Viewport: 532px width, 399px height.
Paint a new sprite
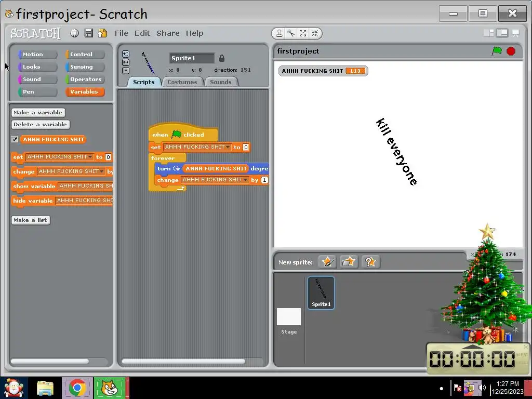click(327, 262)
